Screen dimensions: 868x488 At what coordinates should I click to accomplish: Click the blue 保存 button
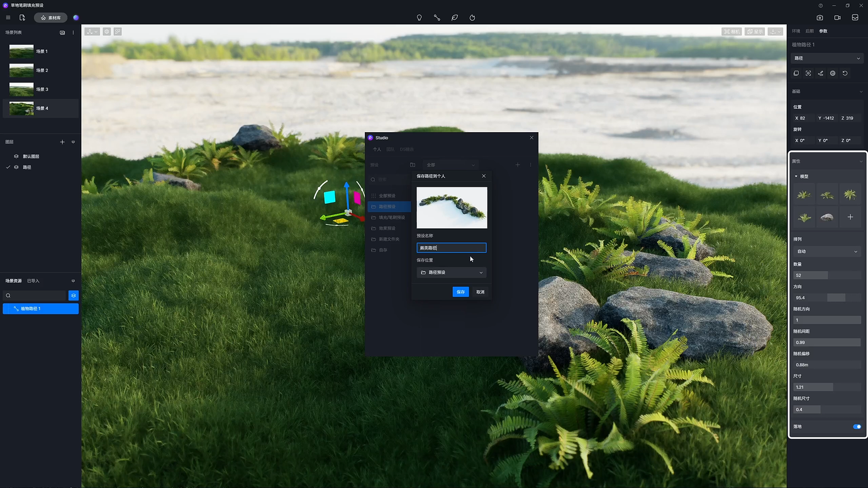(x=460, y=292)
